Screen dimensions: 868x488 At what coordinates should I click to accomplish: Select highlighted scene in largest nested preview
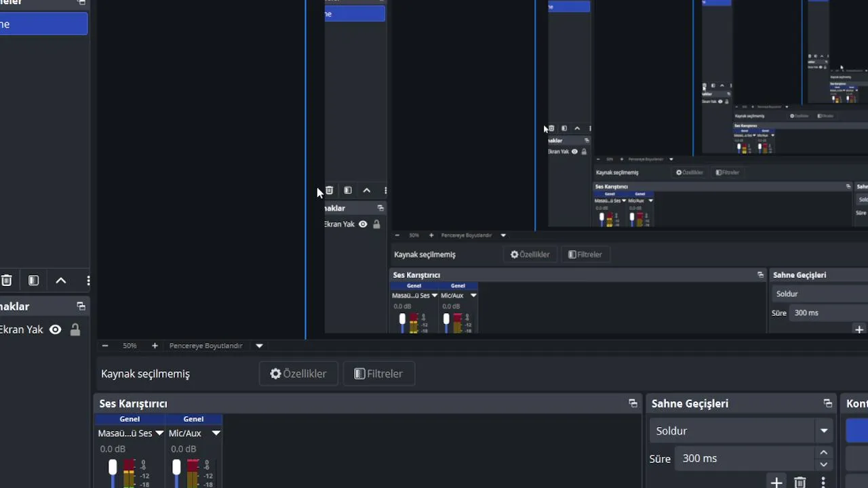[355, 14]
